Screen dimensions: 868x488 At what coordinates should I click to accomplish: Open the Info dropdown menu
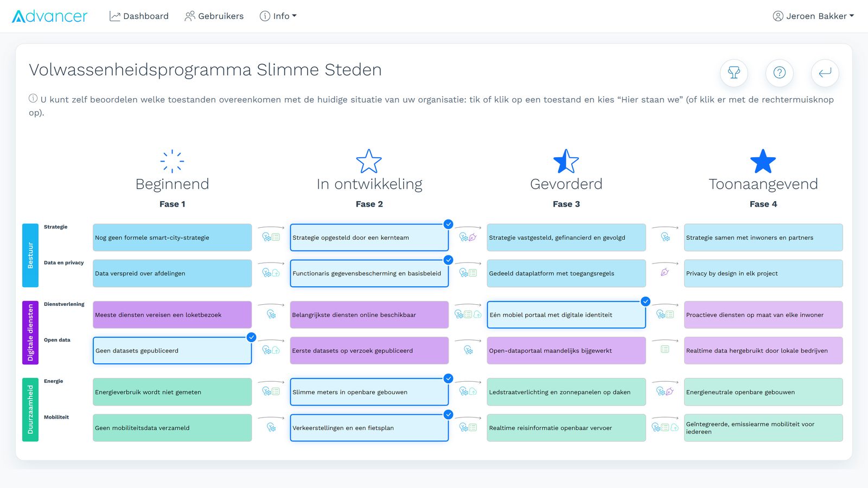point(278,16)
